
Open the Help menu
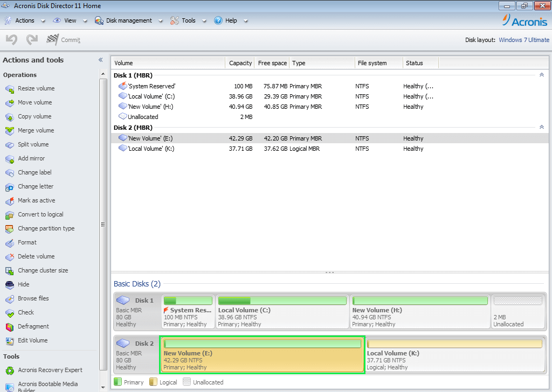pyautogui.click(x=231, y=21)
